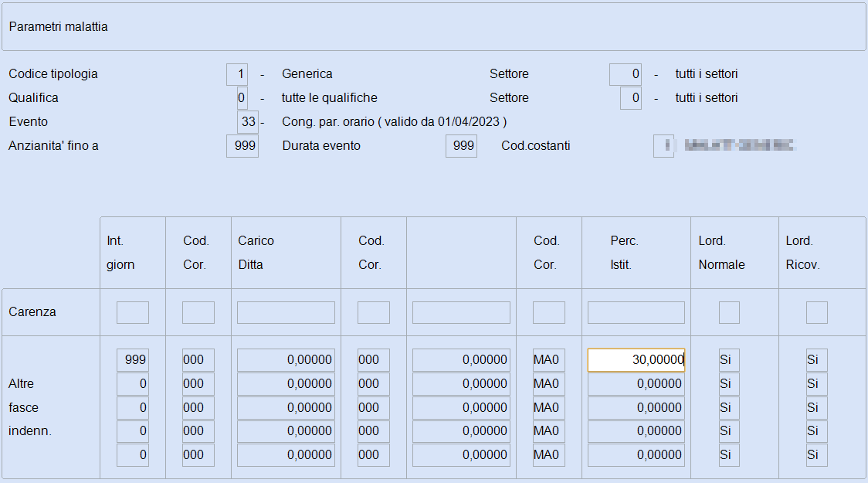Click the Lord. Ricov. column header
868x483 pixels.
(x=802, y=253)
